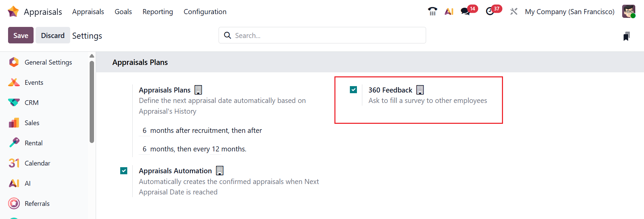This screenshot has width=644, height=219.
Task: Open the AI assistant icon in top bar
Action: 449,11
